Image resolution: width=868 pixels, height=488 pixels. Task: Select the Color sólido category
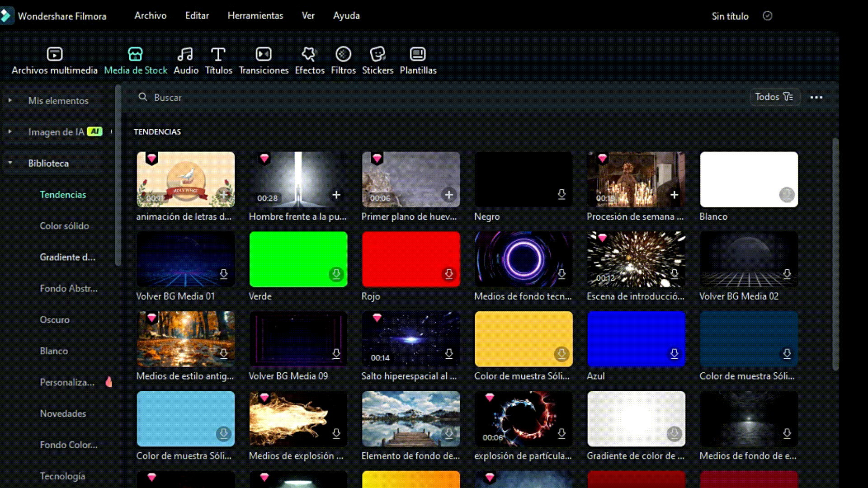pyautogui.click(x=64, y=225)
